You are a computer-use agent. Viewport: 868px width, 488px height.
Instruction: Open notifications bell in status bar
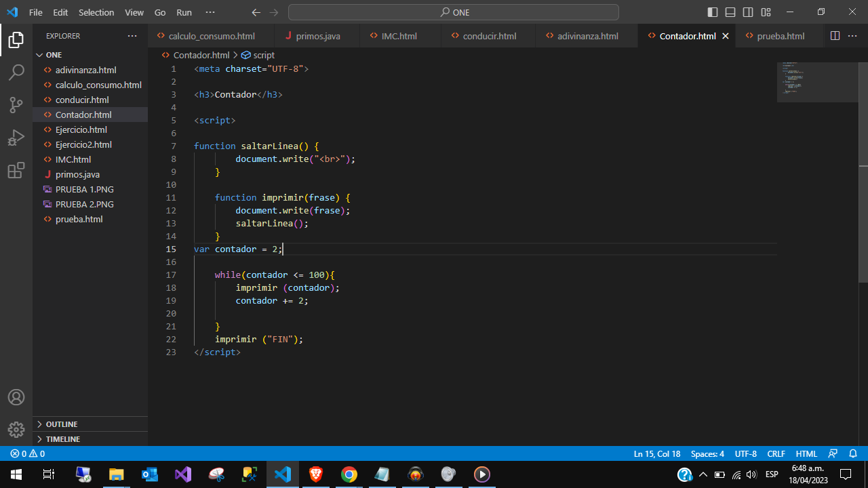[853, 453]
